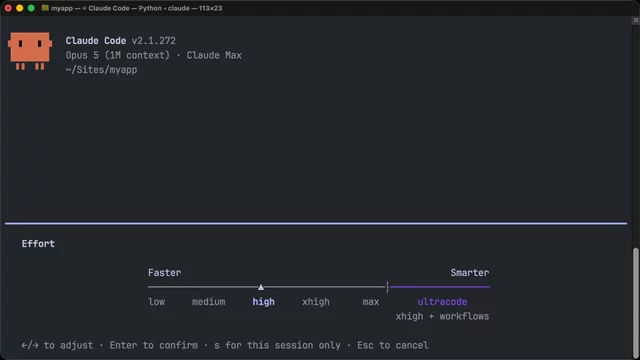Screen dimensions: 640x360
Task: Click the 'Claude Max' plan text
Action: coord(214,55)
